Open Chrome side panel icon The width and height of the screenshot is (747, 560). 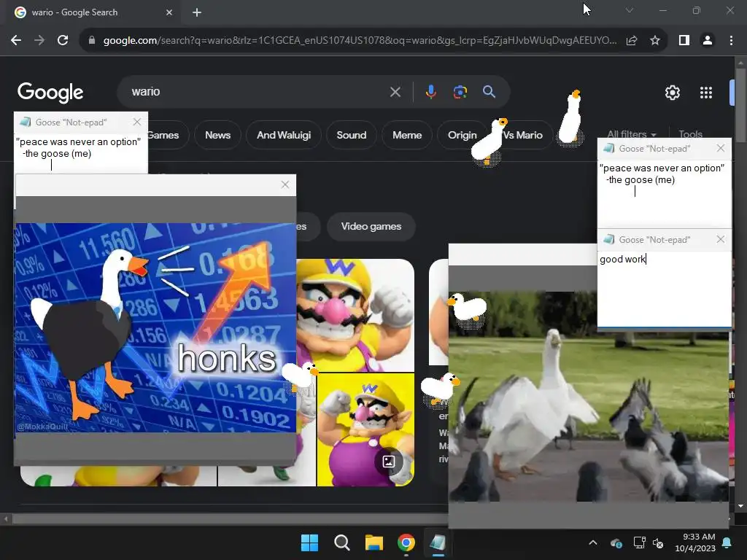(x=684, y=41)
